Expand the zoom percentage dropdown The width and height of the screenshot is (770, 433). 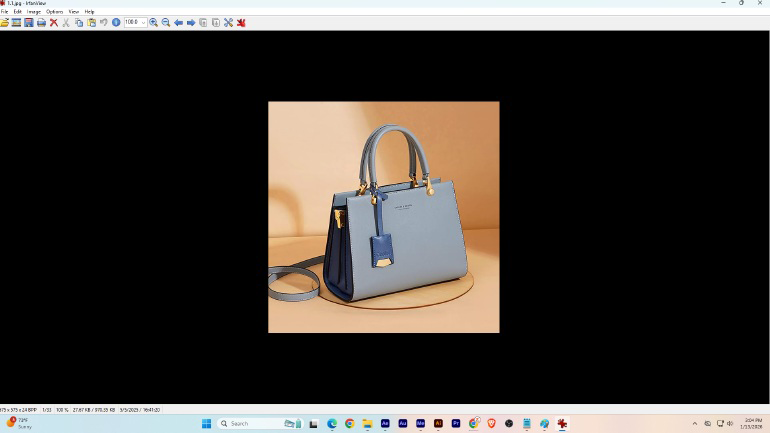tap(144, 22)
